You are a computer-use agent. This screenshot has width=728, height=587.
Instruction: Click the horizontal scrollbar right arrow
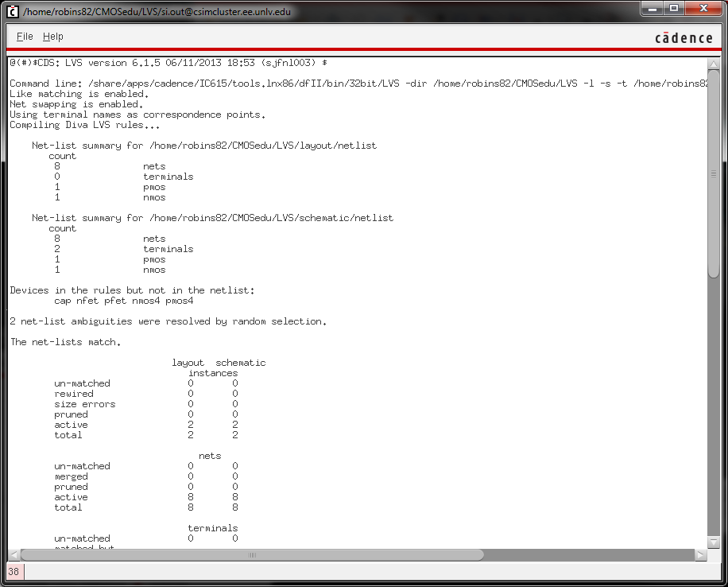tap(701, 554)
